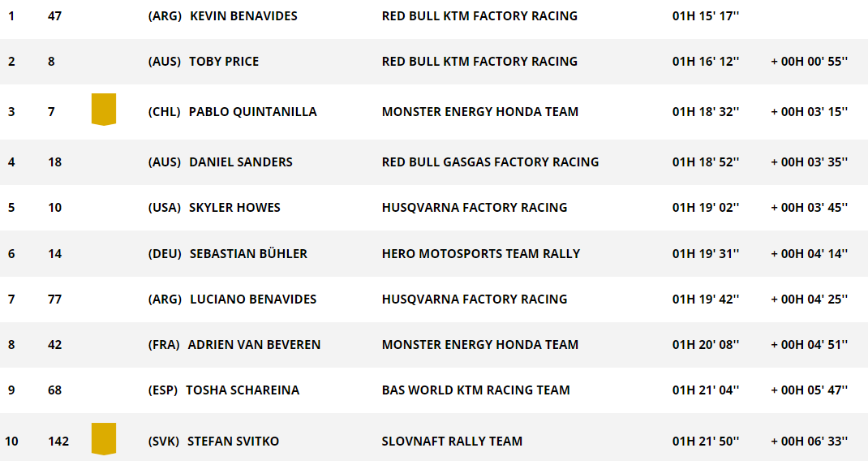Click the yellow badge beside Stefan Svitko
This screenshot has width=868, height=461.
(104, 439)
